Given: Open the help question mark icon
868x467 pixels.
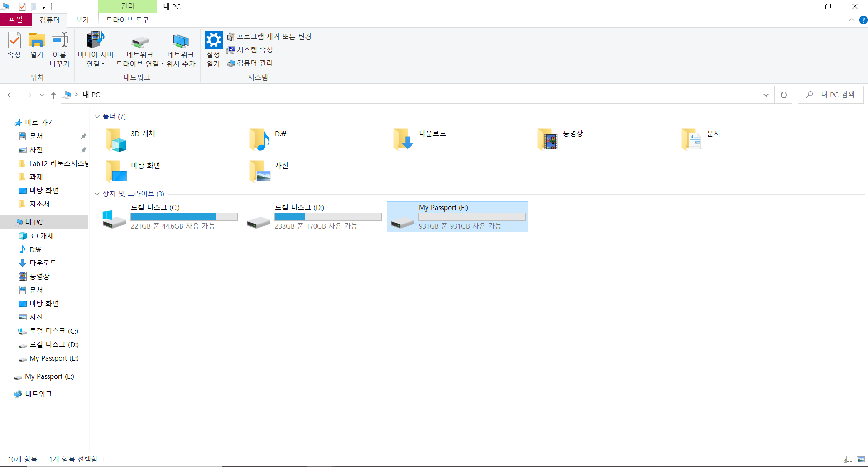Looking at the screenshot, I should (863, 20).
